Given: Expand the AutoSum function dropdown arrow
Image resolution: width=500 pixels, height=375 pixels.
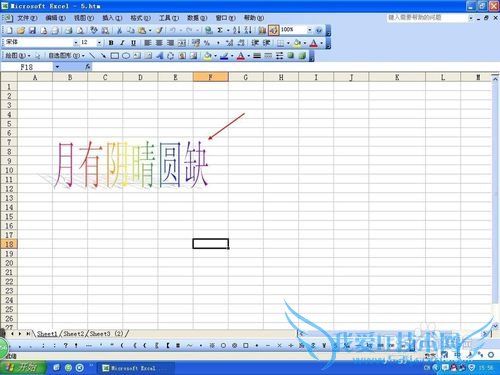Looking at the screenshot, I should (x=228, y=30).
